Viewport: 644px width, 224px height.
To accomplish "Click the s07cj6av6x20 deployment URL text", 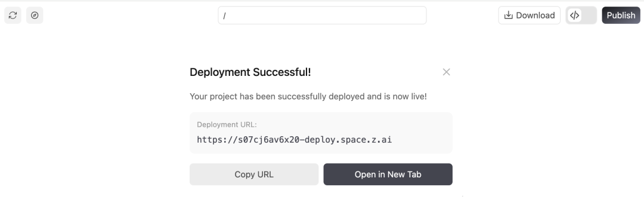I will [294, 140].
